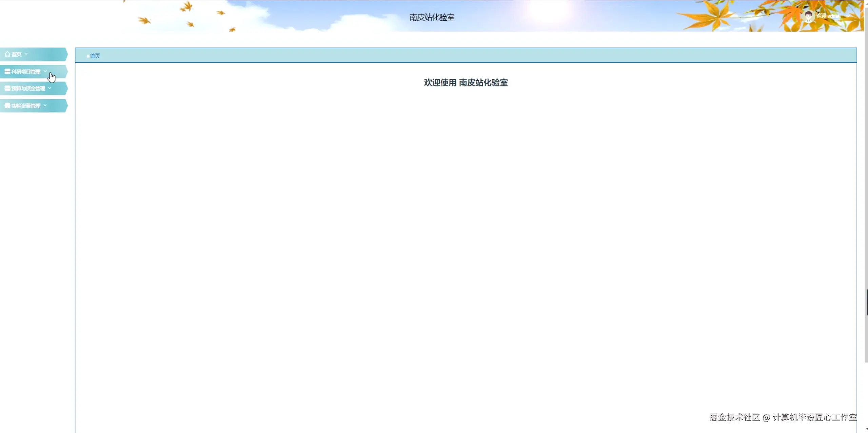The width and height of the screenshot is (868, 433).
Task: Click the 实验设备管理 equipment icon
Action: (7, 106)
